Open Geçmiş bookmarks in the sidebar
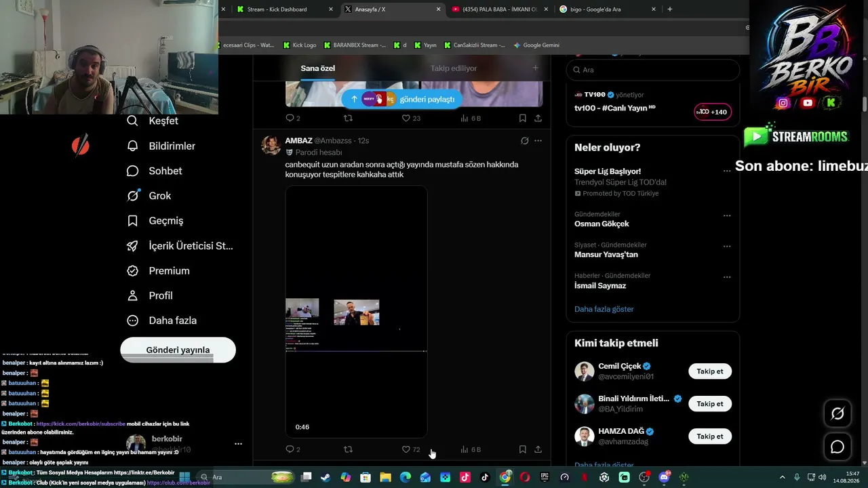The width and height of the screenshot is (868, 488). click(x=155, y=220)
